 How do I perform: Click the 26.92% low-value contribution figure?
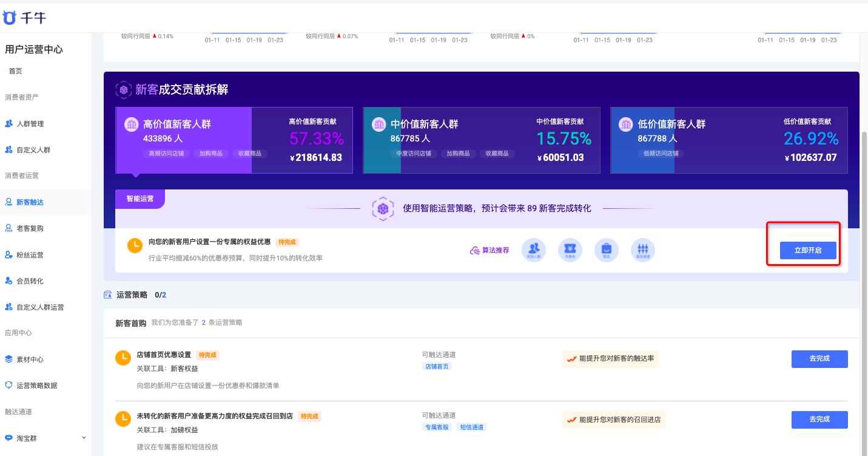pyautogui.click(x=811, y=139)
